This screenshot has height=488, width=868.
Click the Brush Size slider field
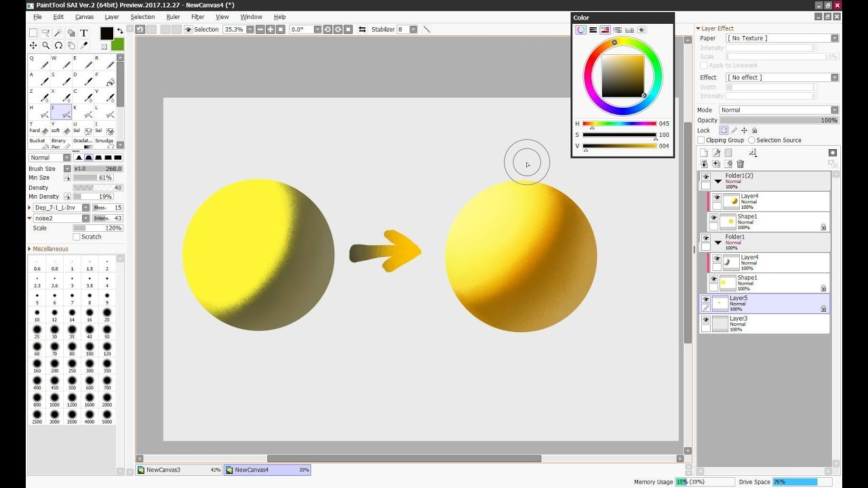[x=98, y=169]
